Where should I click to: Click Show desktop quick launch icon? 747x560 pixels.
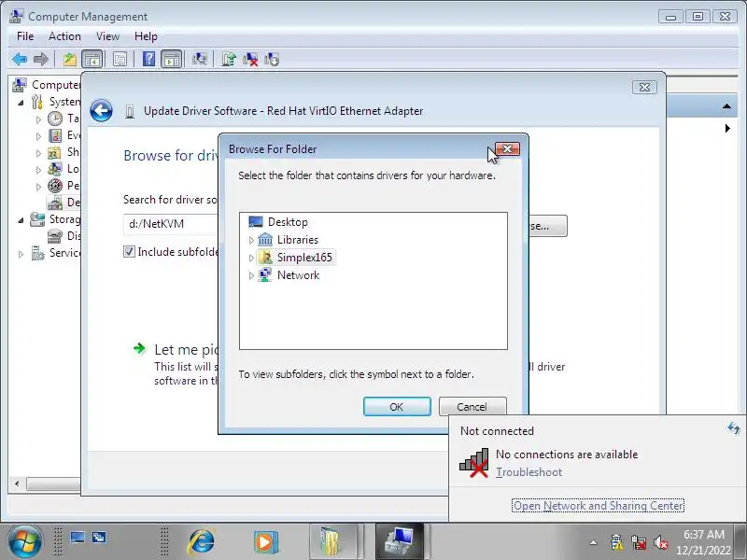click(78, 538)
